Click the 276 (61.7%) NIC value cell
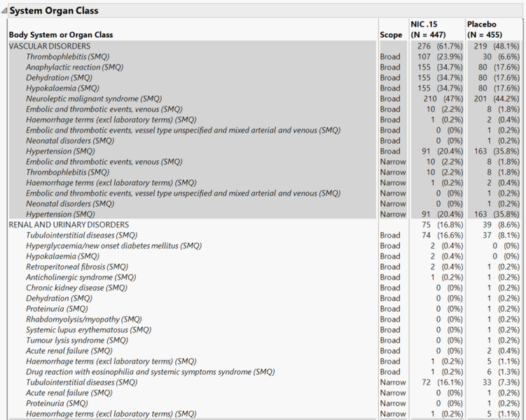 pos(435,45)
